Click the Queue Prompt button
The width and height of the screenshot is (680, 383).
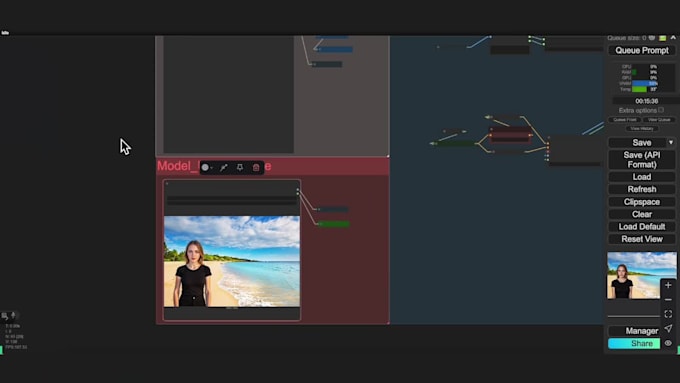pyautogui.click(x=642, y=50)
